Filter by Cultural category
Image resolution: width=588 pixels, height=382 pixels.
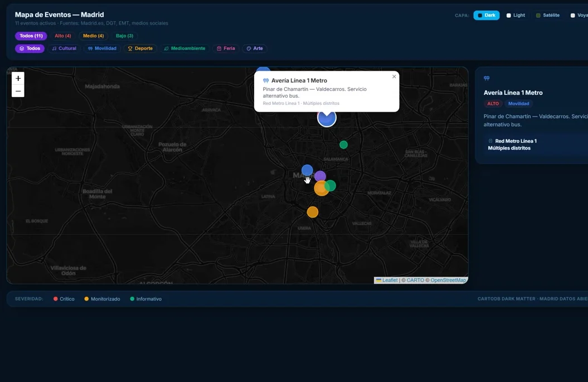coord(64,49)
